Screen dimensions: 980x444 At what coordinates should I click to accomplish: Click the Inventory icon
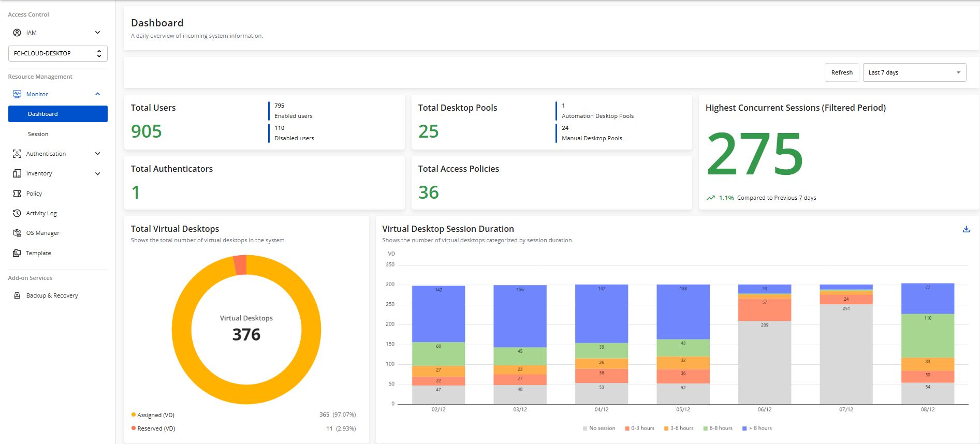(17, 174)
